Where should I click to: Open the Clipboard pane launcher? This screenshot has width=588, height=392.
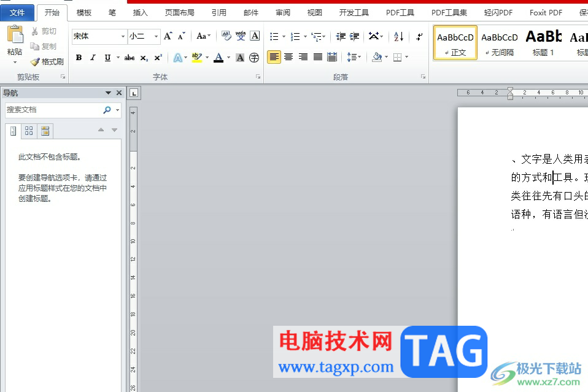point(63,77)
